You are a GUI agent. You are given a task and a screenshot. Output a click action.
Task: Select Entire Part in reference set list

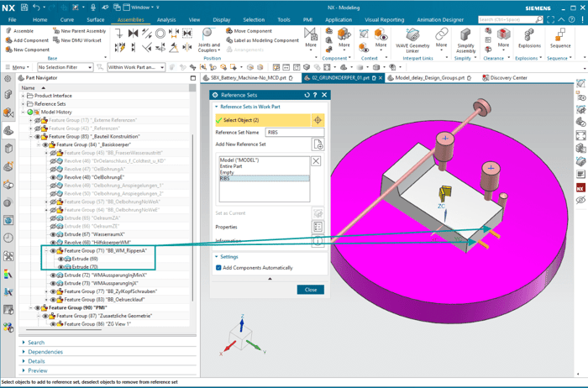[265, 166]
